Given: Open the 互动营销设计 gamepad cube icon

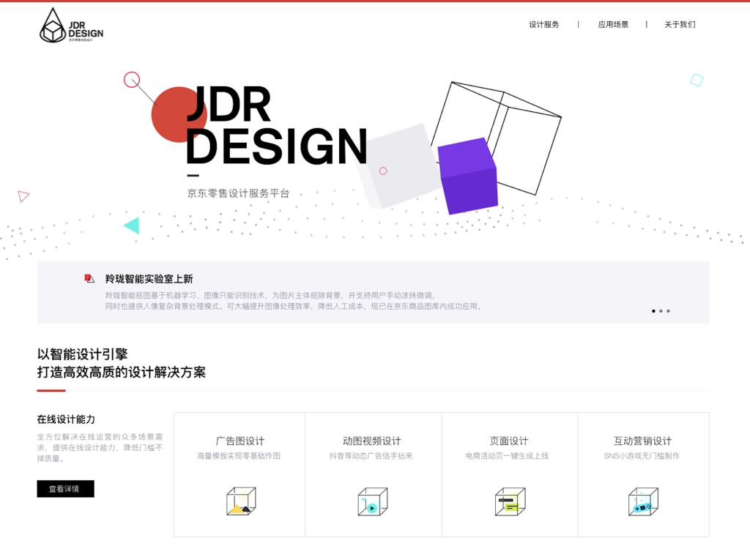Looking at the screenshot, I should point(643,501).
